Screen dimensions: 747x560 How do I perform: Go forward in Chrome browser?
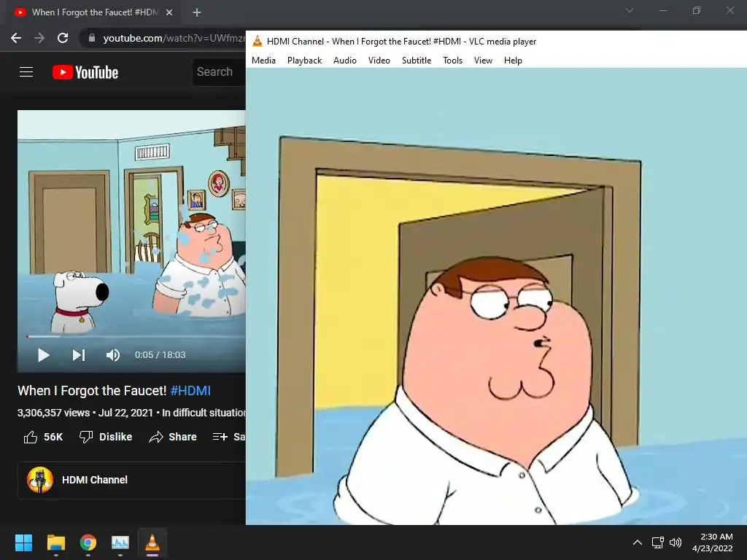(x=39, y=38)
